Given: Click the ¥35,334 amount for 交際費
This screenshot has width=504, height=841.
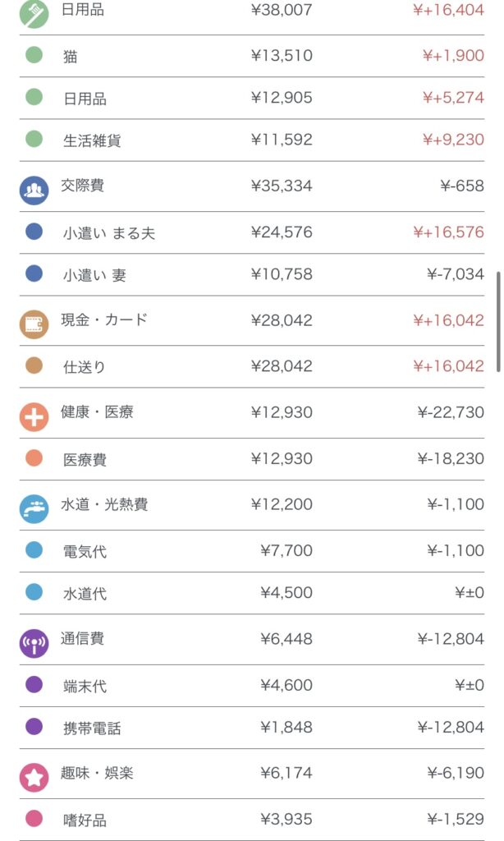Looking at the screenshot, I should click(x=281, y=186).
